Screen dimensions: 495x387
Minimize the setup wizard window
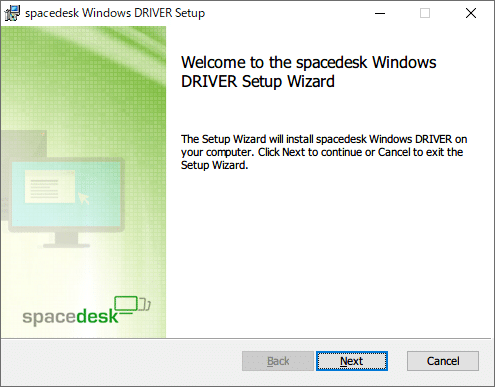(x=380, y=13)
